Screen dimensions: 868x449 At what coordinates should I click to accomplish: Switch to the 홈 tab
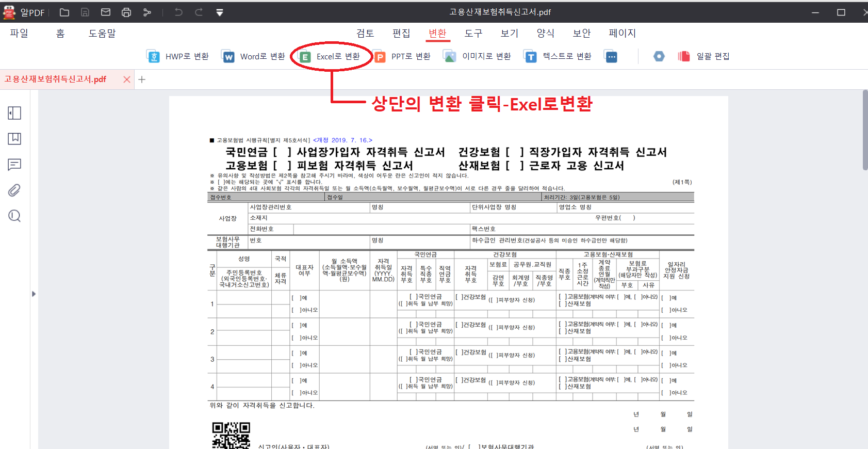(x=60, y=34)
